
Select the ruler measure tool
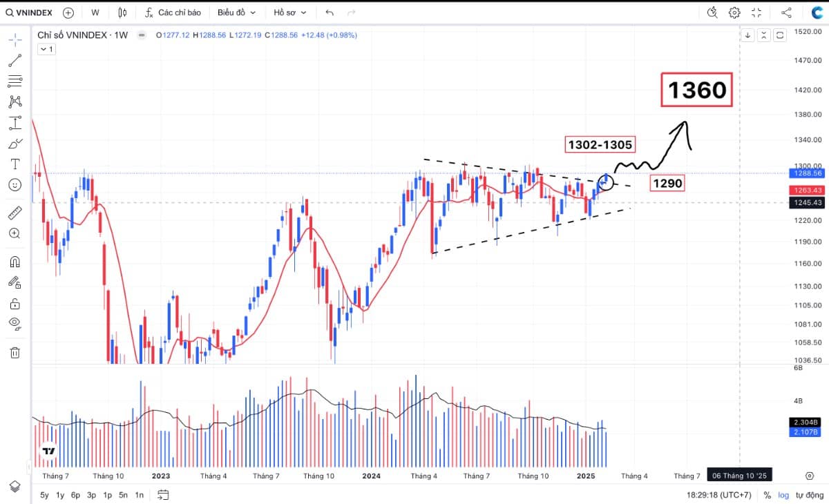pyautogui.click(x=15, y=213)
